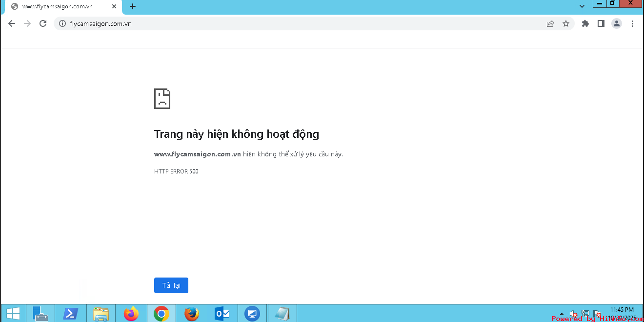This screenshot has height=322, width=644.
Task: Select the www.flycamsaigon.com.vn tab
Action: point(58,6)
